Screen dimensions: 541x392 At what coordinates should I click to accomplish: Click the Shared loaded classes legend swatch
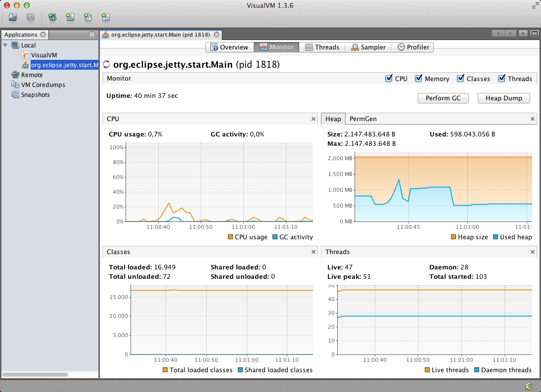coord(240,370)
